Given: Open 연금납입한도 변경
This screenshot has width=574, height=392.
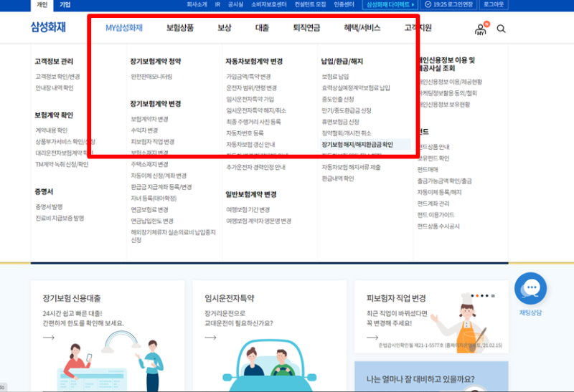Looking at the screenshot, I should (x=152, y=221).
